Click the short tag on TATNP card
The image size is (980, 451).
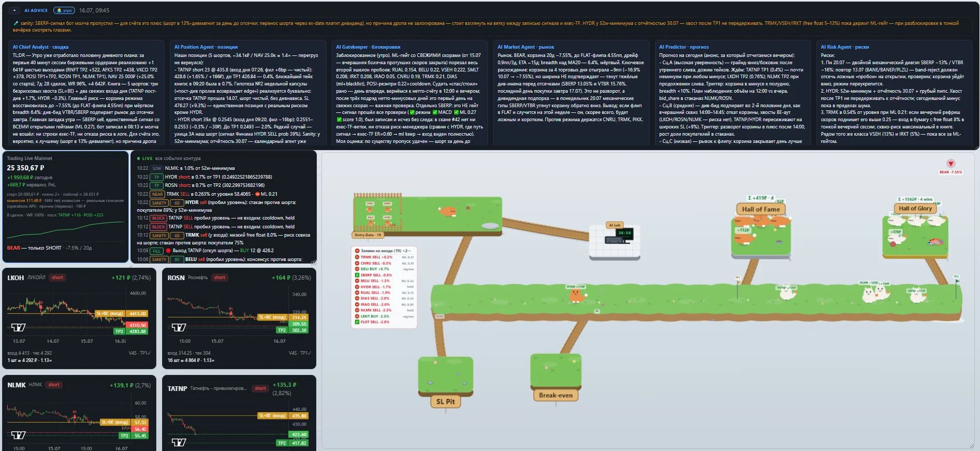[260, 388]
